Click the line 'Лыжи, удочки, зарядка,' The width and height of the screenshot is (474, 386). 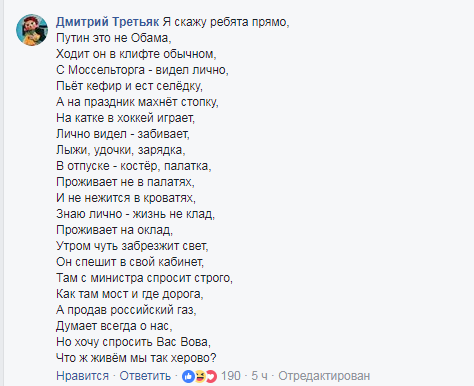pos(121,150)
